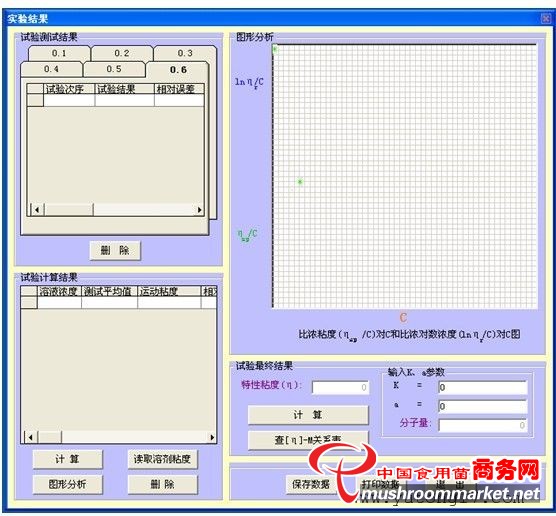The width and height of the screenshot is (556, 516).
Task: Switch to the 0.1 concentration tab
Action: pyautogui.click(x=59, y=53)
